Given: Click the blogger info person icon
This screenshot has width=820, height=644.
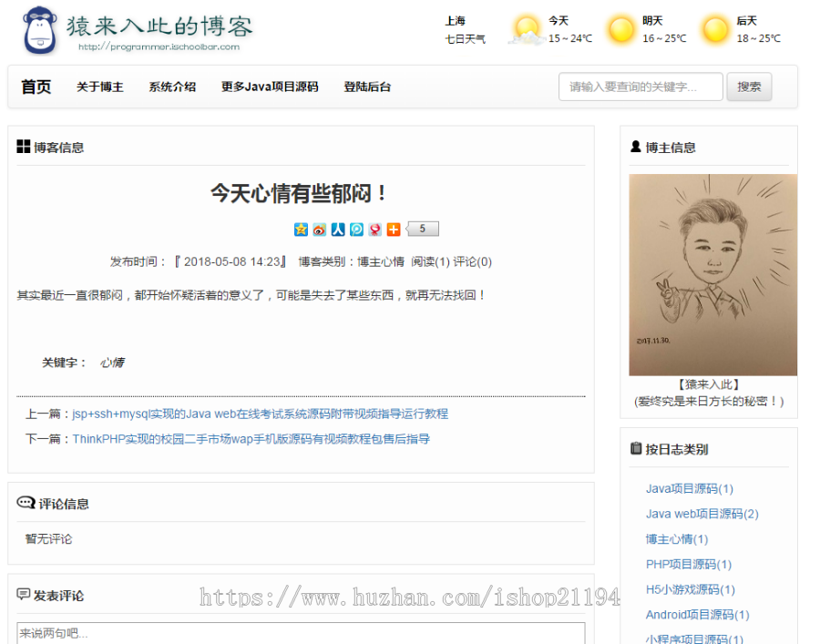Looking at the screenshot, I should 635,147.
